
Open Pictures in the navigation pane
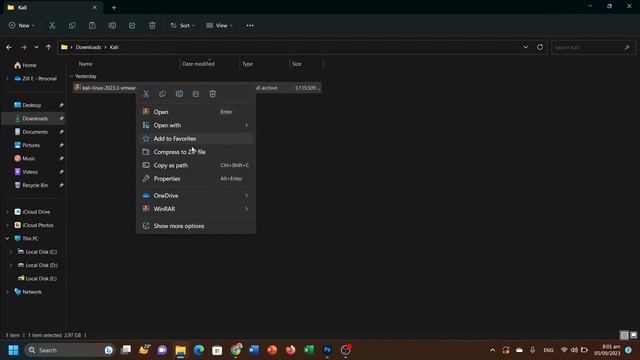click(x=31, y=145)
